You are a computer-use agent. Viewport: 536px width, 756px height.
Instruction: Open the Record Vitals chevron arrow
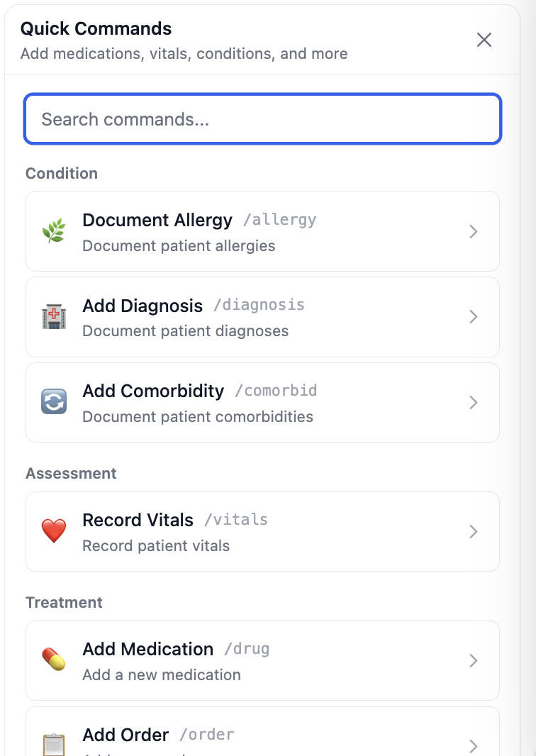pyautogui.click(x=474, y=531)
